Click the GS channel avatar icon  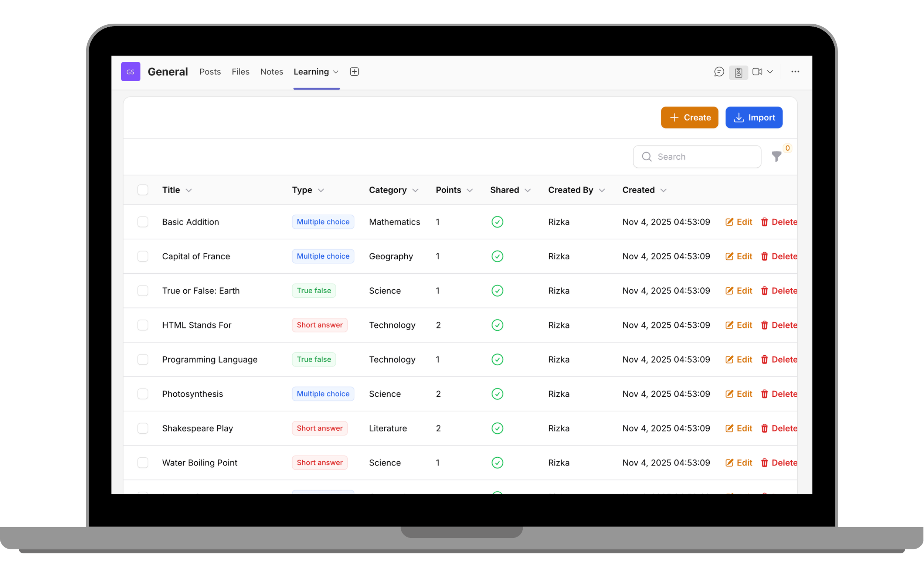[130, 71]
